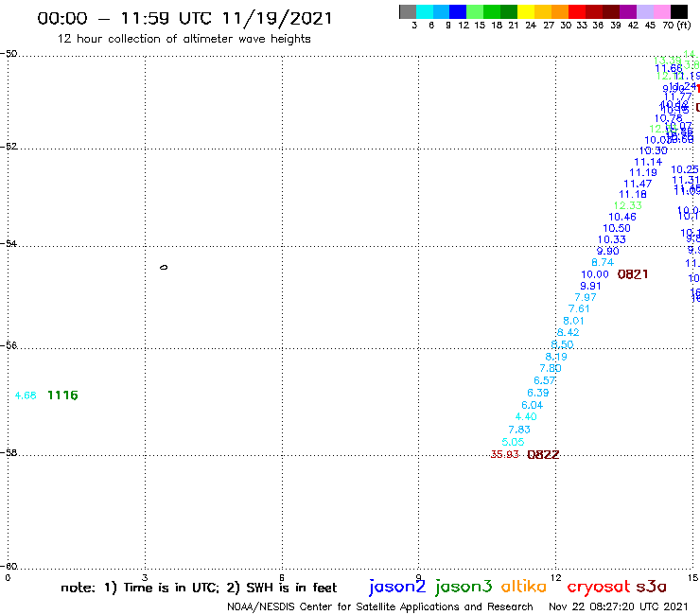The width and height of the screenshot is (700, 615).
Task: Click the small island outline on the map
Action: [x=164, y=268]
